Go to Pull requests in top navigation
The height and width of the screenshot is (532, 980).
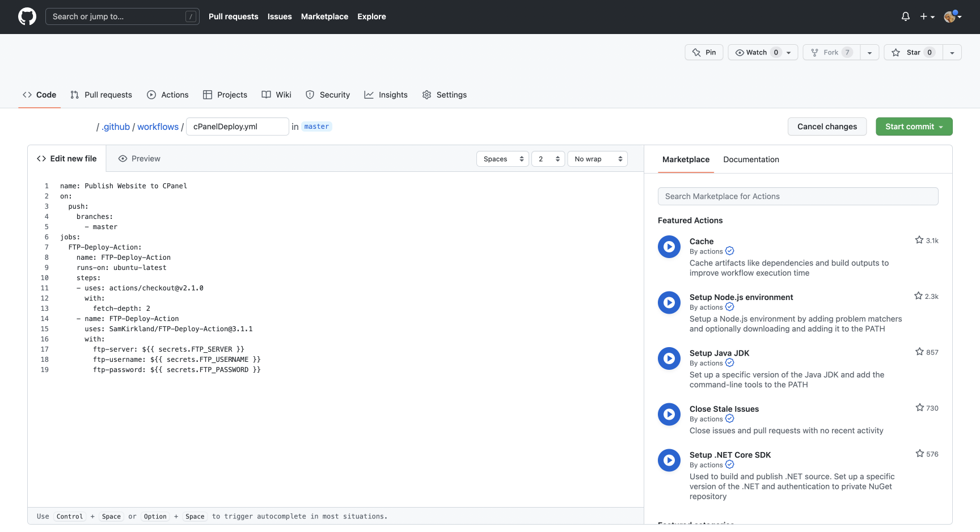pyautogui.click(x=233, y=16)
